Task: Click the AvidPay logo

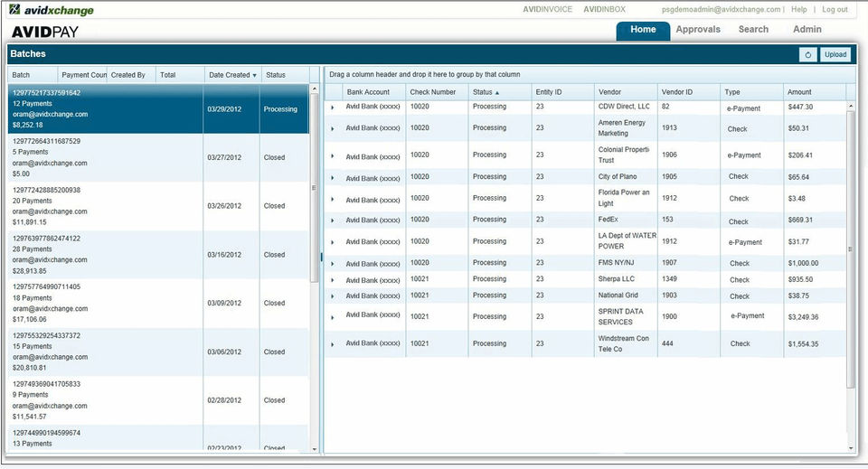Action: tap(45, 32)
